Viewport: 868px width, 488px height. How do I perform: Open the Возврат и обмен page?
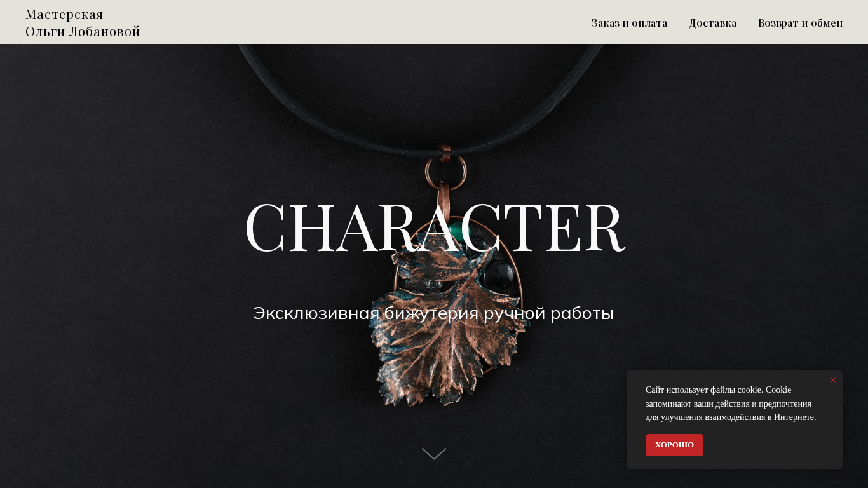(800, 23)
